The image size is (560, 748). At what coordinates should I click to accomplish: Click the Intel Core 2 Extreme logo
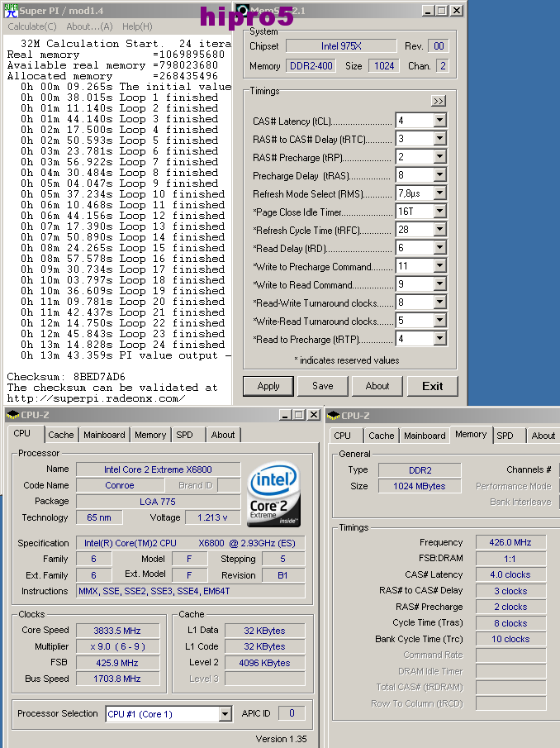coord(274,494)
